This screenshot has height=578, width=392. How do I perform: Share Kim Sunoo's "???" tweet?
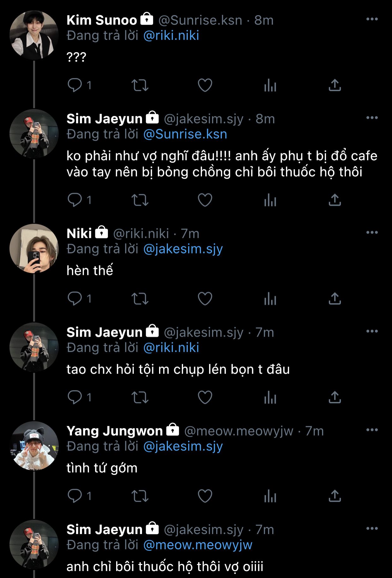335,85
